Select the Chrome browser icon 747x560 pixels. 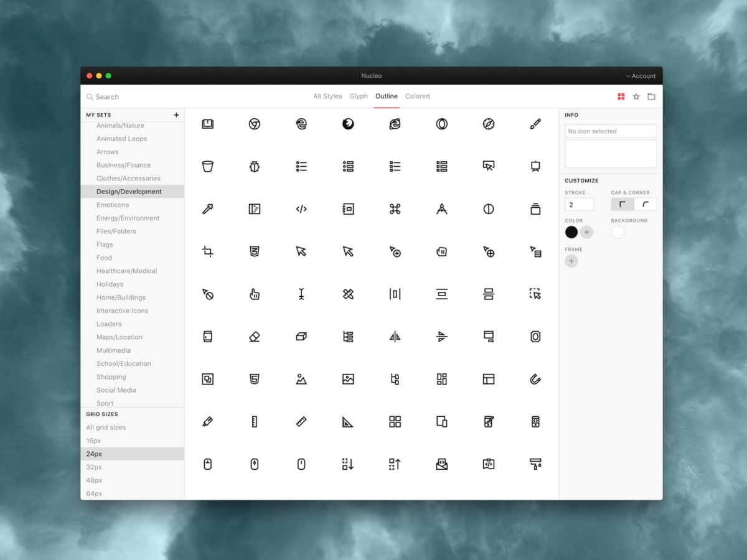255,124
